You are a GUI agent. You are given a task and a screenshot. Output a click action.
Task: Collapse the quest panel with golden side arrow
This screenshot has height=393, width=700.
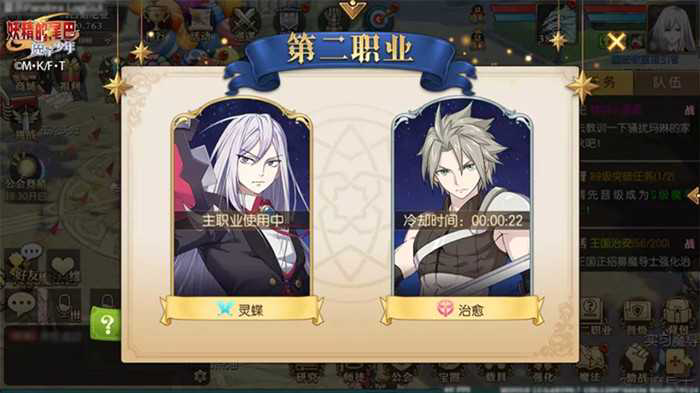pos(693,196)
